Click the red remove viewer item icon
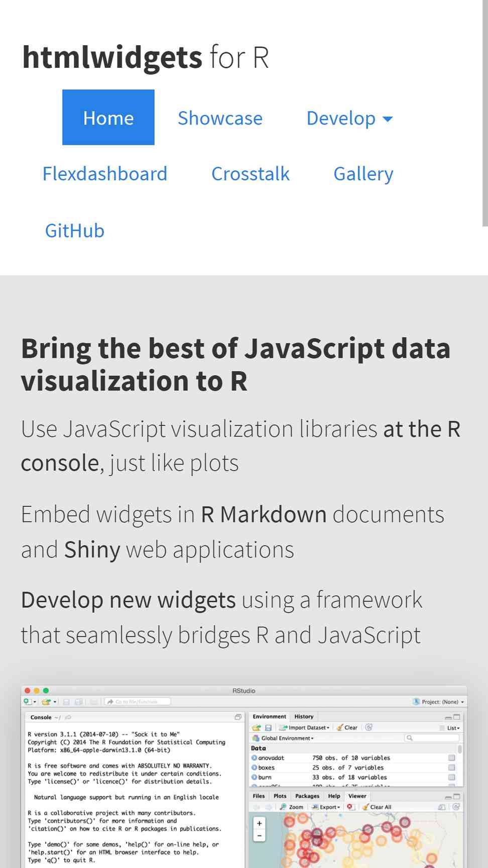488x868 pixels. 350,807
